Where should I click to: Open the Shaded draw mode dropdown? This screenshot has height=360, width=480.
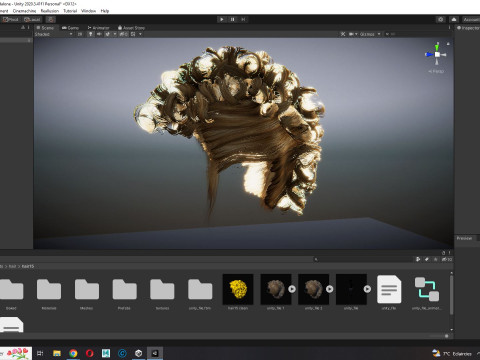(53, 34)
